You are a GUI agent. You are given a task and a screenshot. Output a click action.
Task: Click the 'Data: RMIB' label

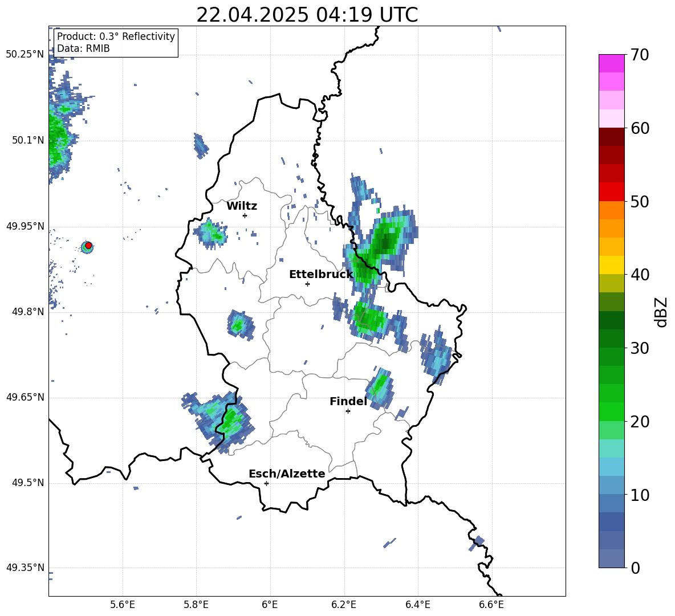click(x=83, y=48)
